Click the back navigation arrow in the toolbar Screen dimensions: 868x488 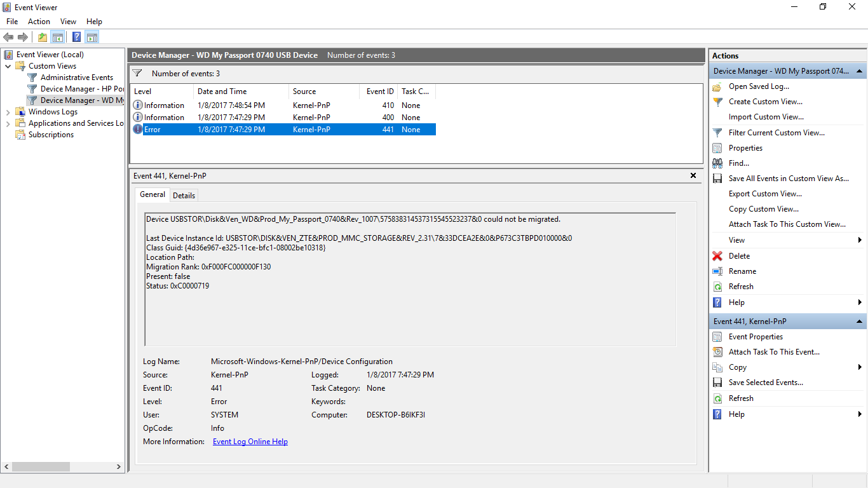pyautogui.click(x=8, y=36)
